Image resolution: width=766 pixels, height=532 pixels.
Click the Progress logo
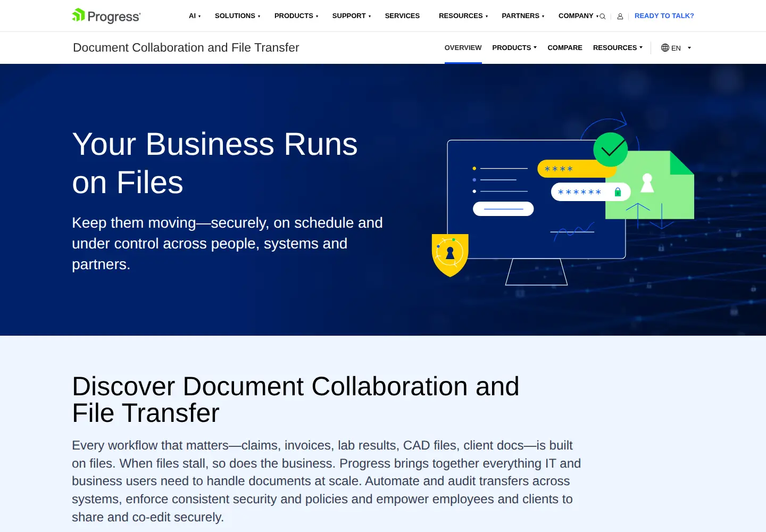click(106, 16)
